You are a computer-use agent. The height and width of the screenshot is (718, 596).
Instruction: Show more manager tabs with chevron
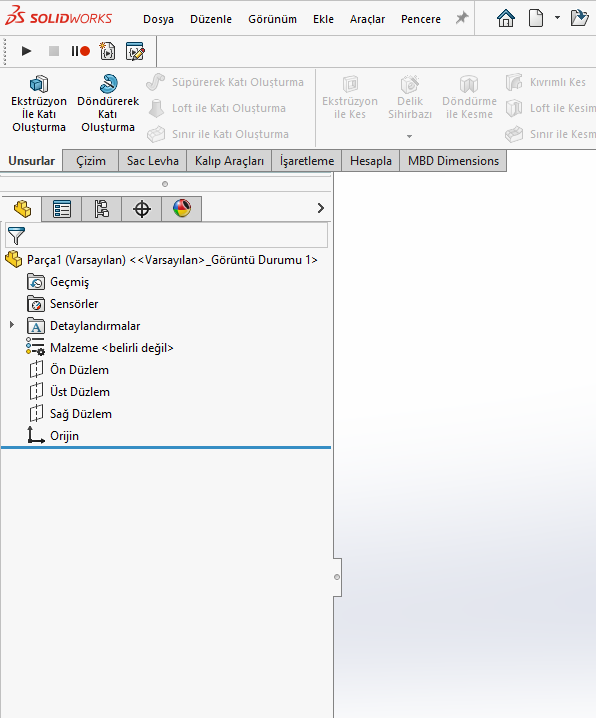[x=321, y=208]
